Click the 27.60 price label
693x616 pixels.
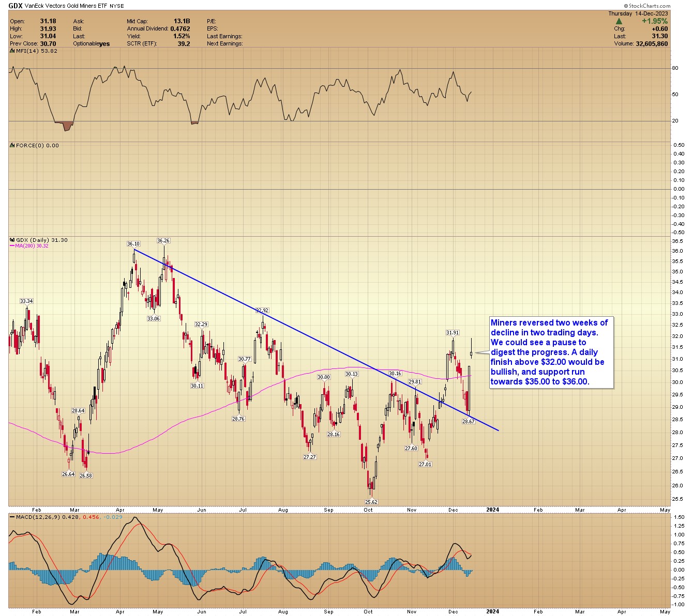coord(411,449)
